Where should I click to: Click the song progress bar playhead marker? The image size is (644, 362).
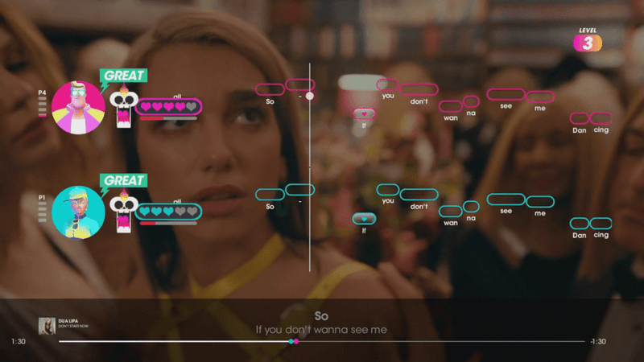(294, 342)
